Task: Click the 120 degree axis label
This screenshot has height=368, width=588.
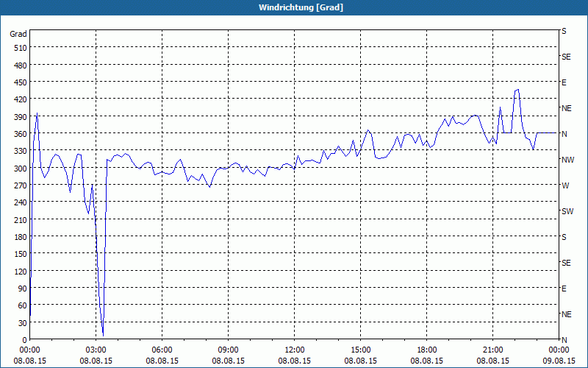Action: (21, 272)
